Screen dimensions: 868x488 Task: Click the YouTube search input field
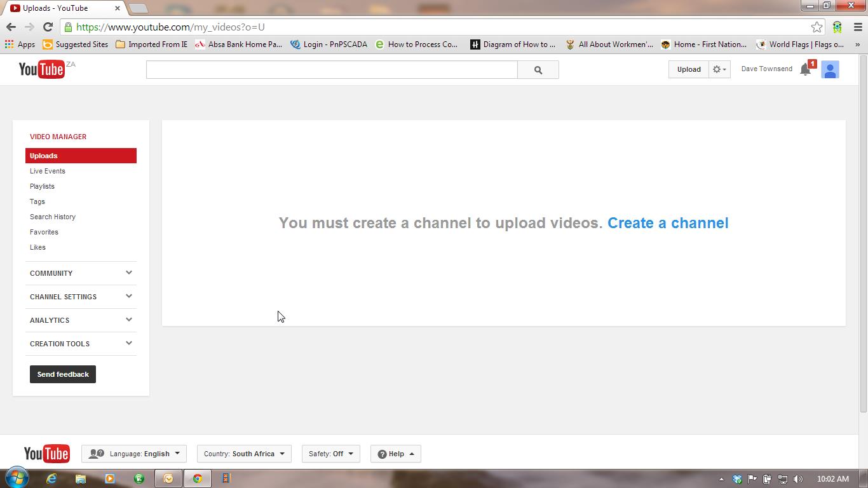coord(332,70)
